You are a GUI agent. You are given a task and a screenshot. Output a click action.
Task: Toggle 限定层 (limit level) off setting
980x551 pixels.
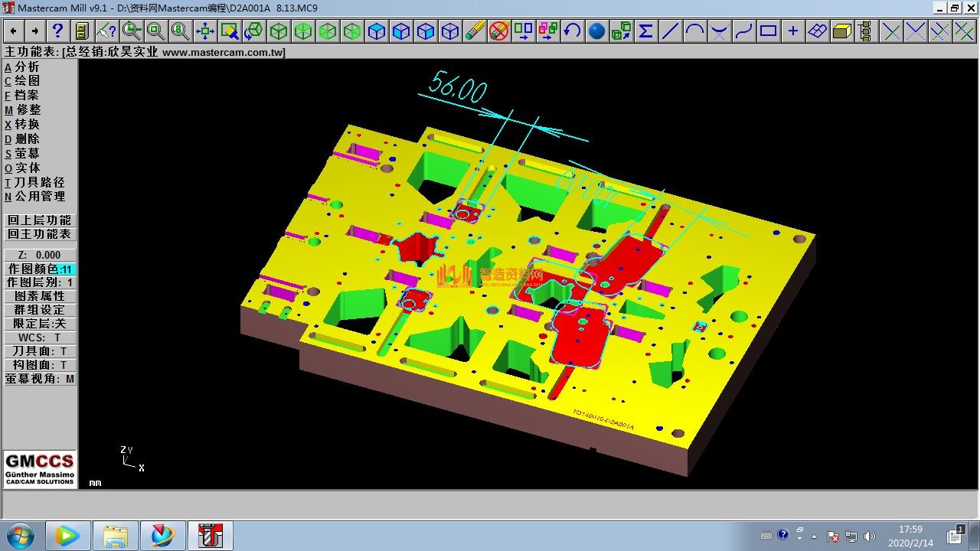point(40,324)
